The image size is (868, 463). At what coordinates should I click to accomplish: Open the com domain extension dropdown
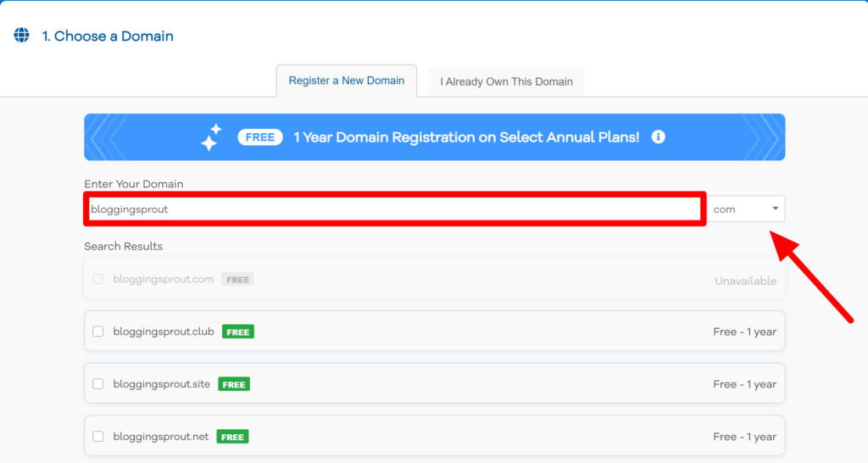(746, 209)
